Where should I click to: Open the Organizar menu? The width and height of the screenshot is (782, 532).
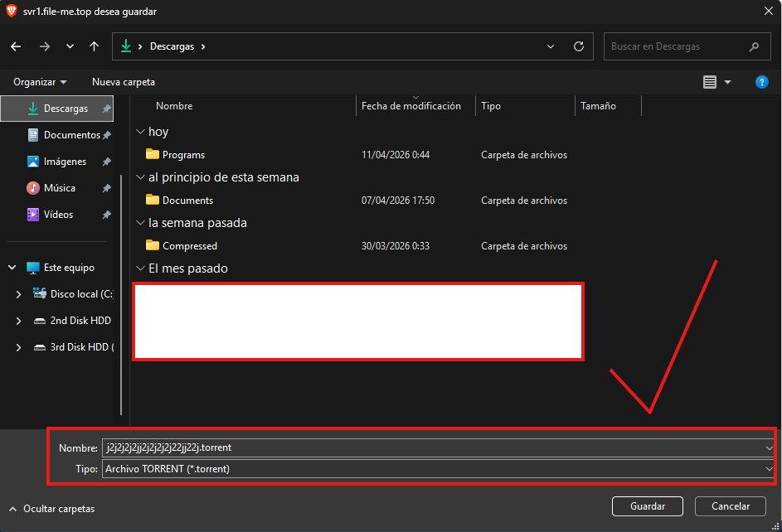click(x=40, y=82)
